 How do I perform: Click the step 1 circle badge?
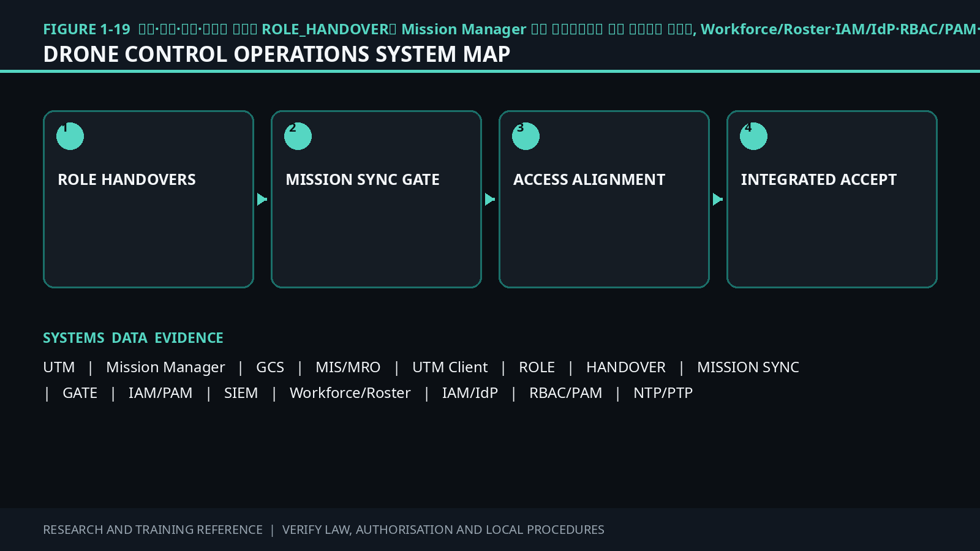70,136
